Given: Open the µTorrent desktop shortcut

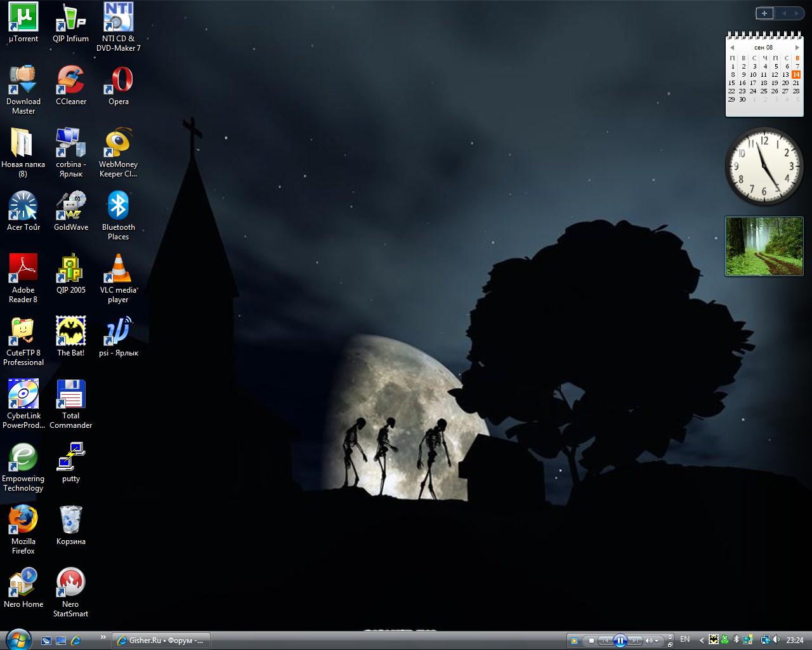Looking at the screenshot, I should 23,18.
